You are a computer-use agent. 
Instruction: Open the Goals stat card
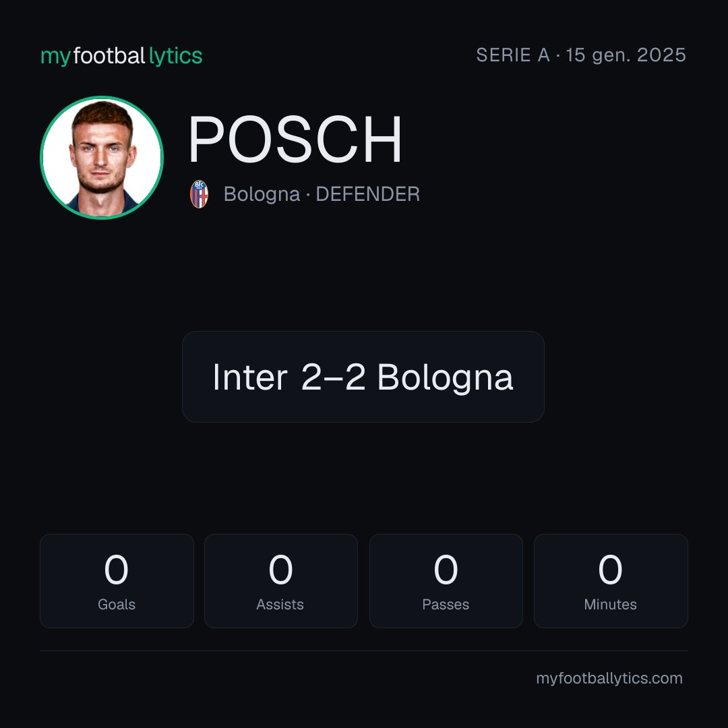(117, 581)
